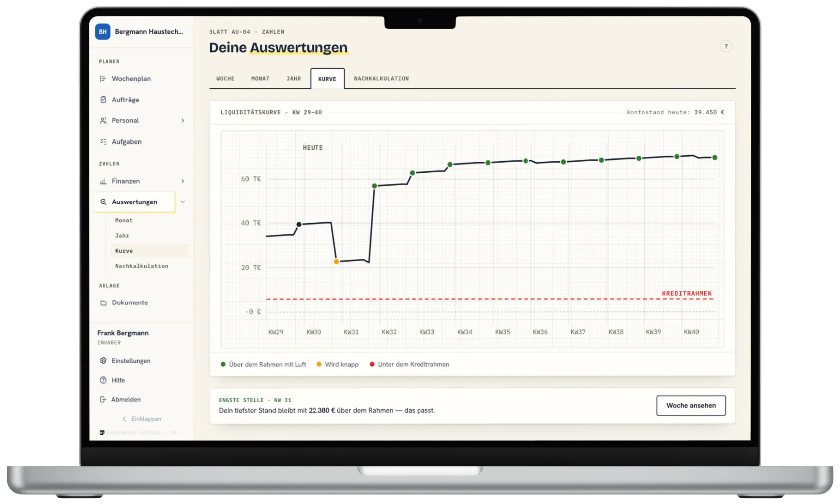Open Wochenplan via its sidebar icon
The width and height of the screenshot is (840, 504).
pyautogui.click(x=103, y=79)
